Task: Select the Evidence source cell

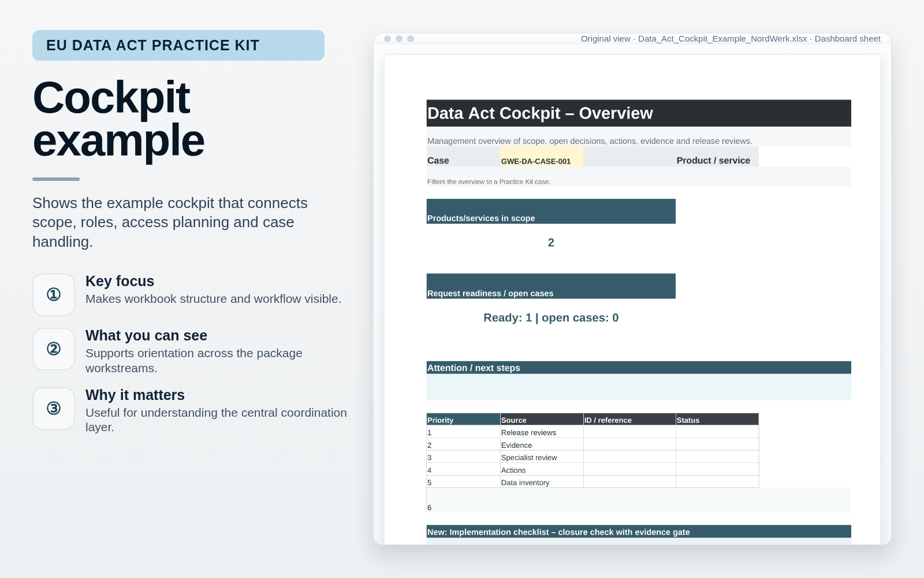Action: [x=542, y=445]
